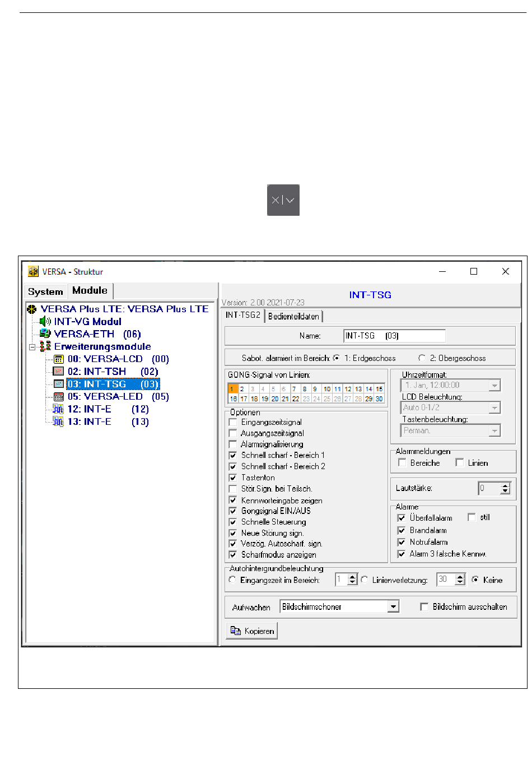Click the 00: VERSA-LCD keypad icon

click(59, 359)
